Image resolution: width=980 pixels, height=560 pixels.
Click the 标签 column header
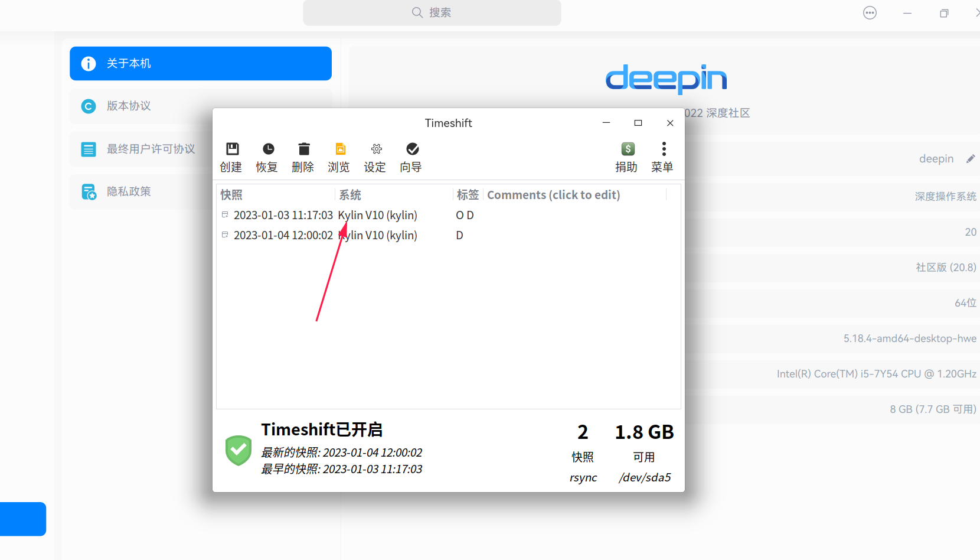[468, 195]
